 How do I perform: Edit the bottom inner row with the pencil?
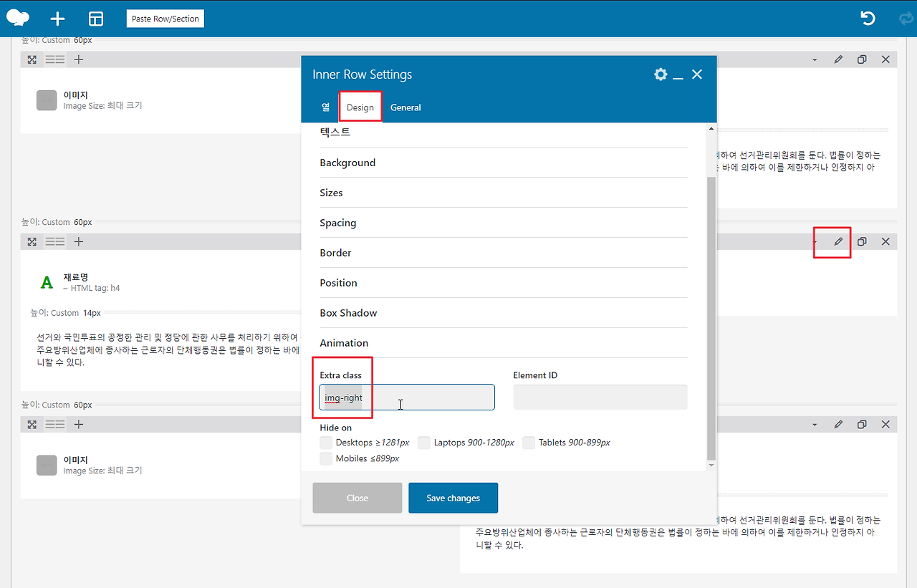tap(838, 424)
